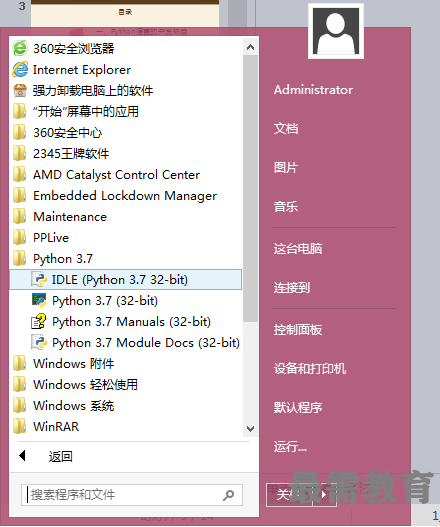Image resolution: width=440 pixels, height=527 pixels.
Task: Expand the WinRAR folder label
Action: [56, 427]
